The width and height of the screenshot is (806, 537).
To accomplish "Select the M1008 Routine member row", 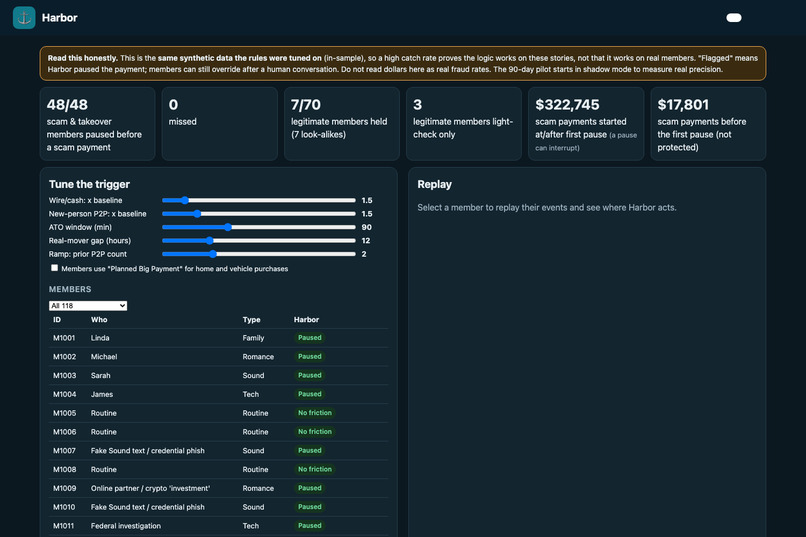I will point(218,469).
